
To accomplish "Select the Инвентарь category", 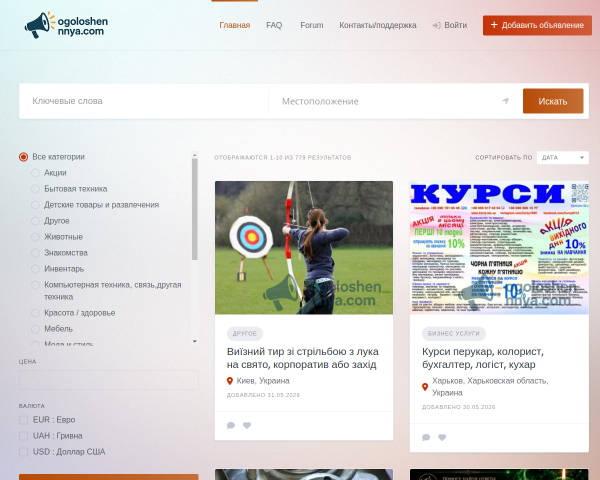I will 35,269.
